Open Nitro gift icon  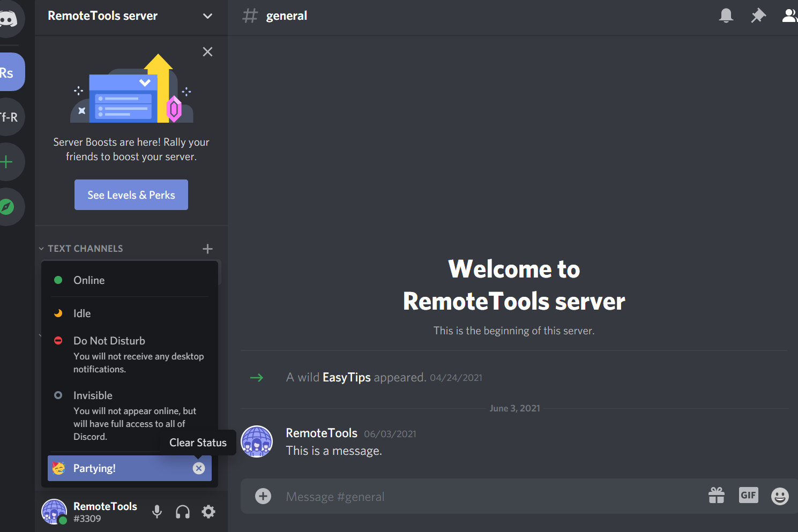click(x=717, y=496)
